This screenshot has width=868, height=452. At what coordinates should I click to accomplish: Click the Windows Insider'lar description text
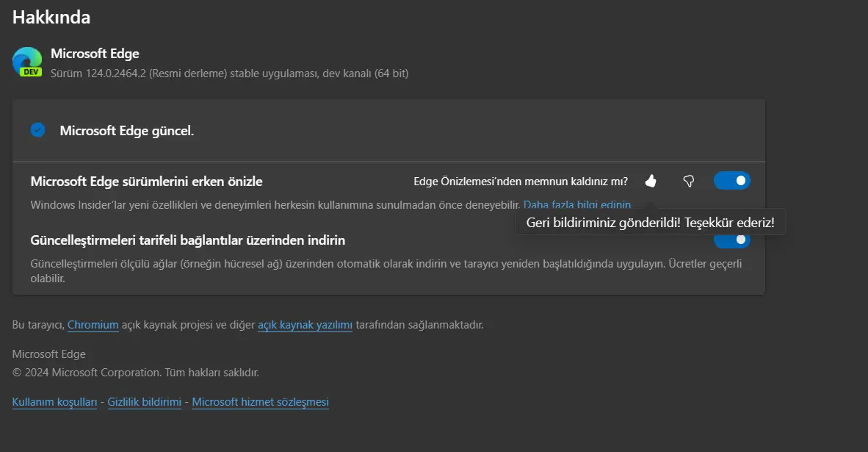[275, 205]
